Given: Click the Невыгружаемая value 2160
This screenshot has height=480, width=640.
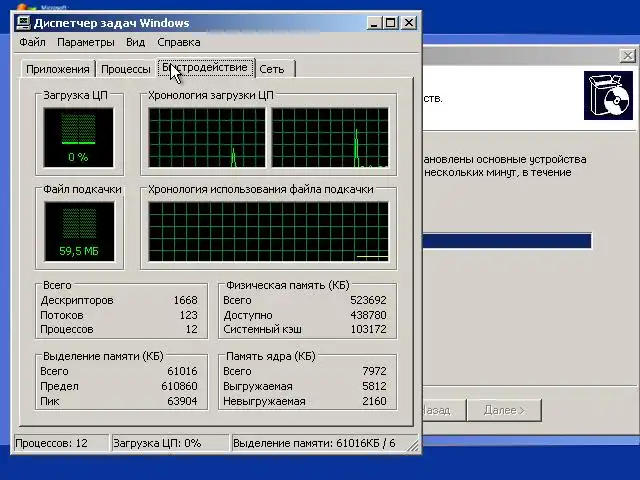Looking at the screenshot, I should (374, 401).
